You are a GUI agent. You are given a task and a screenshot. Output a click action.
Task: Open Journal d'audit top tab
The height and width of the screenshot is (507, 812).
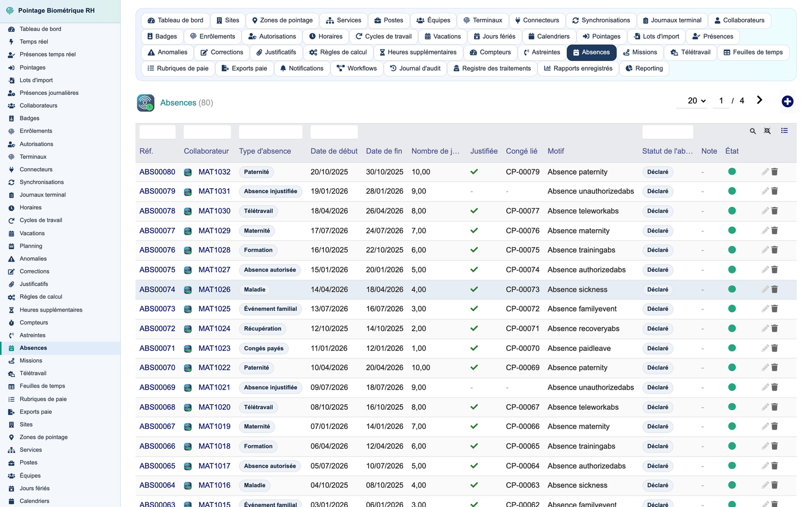(x=415, y=68)
